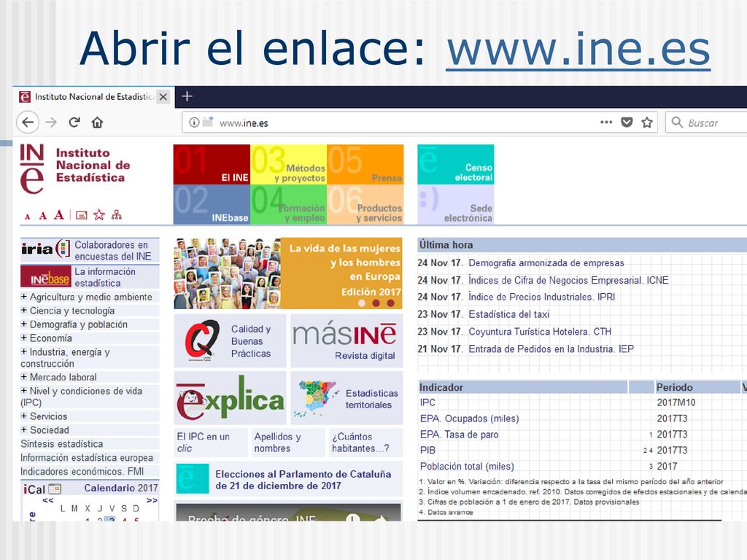Select the Instituto Nacional de Estadística tab
Image resolution: width=747 pixels, height=560 pixels.
[94, 97]
